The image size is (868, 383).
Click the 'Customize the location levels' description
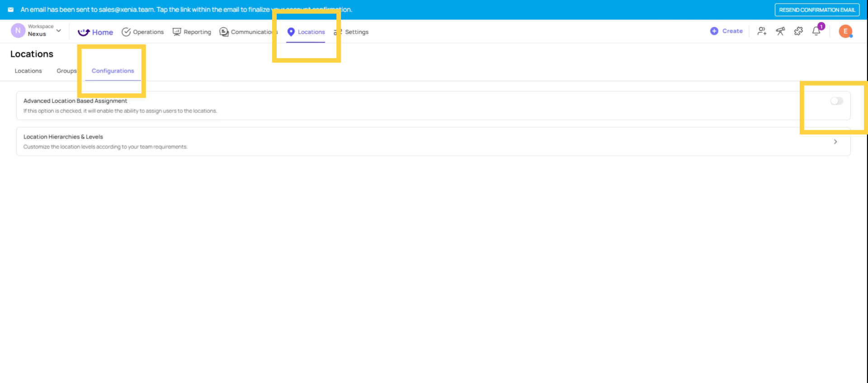[105, 147]
